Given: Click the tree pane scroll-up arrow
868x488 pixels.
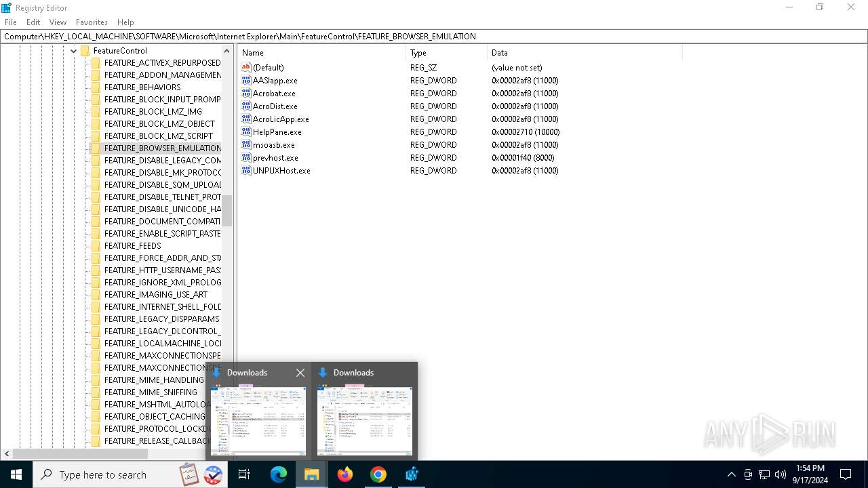Looking at the screenshot, I should coord(227,51).
